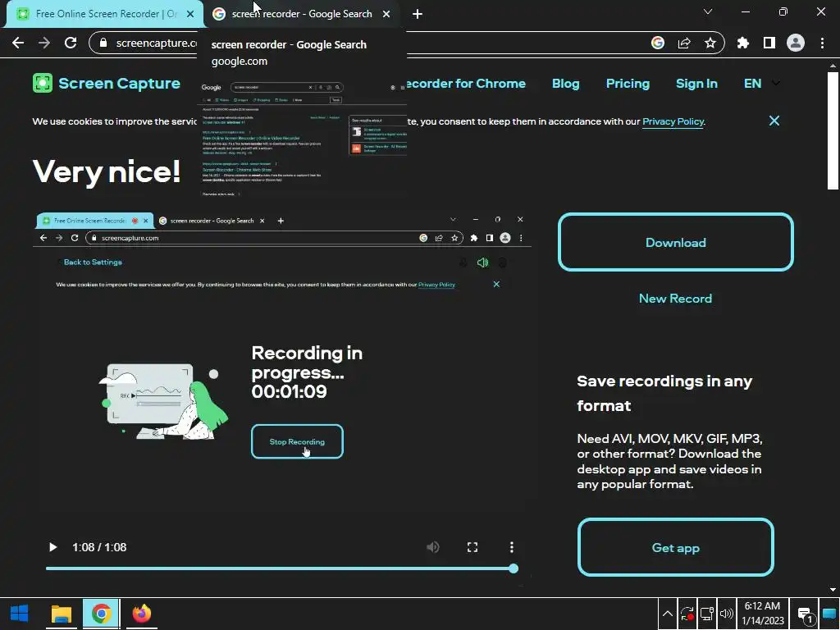
Task: Reload the current page
Action: coord(71,43)
